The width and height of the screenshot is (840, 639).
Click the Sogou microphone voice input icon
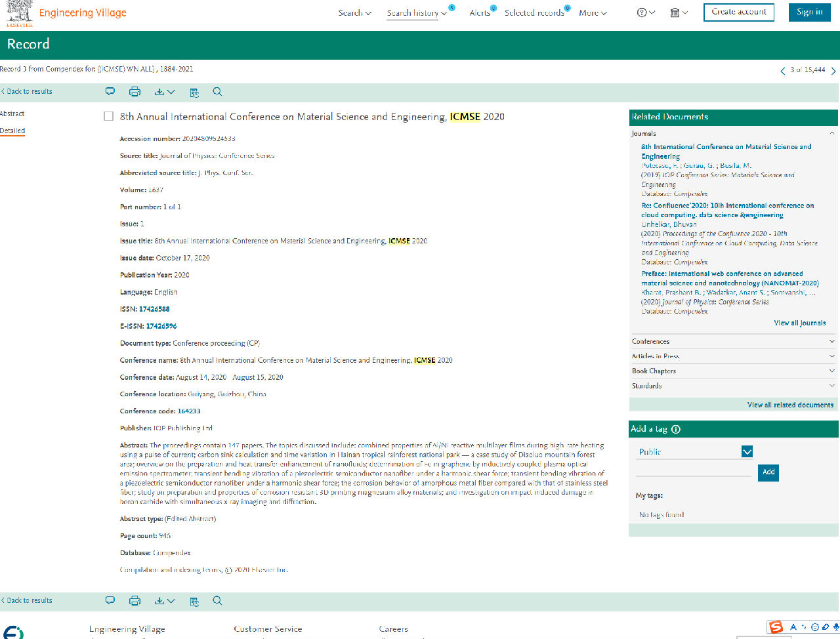click(x=835, y=627)
